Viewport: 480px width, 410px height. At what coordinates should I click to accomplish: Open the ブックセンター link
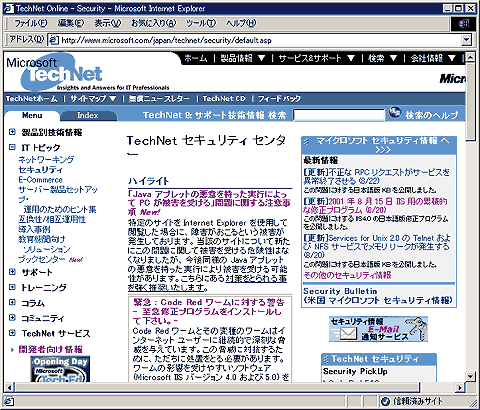click(42, 259)
